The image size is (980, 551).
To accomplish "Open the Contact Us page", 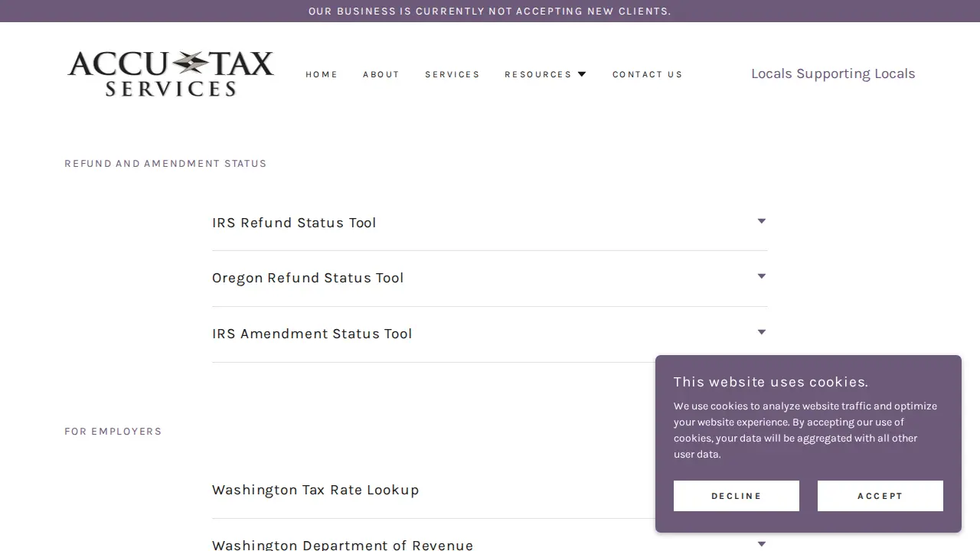I will pyautogui.click(x=648, y=74).
